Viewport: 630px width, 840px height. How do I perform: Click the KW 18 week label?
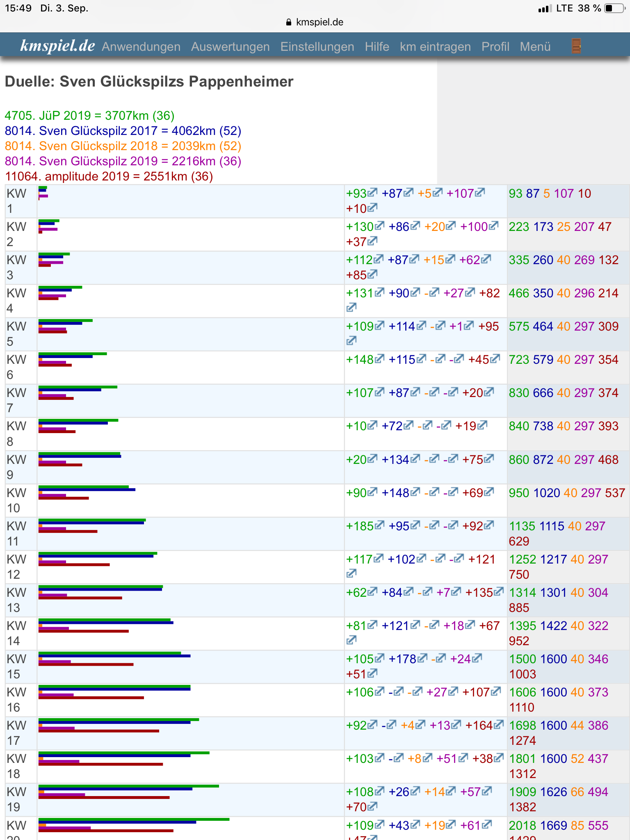16,766
